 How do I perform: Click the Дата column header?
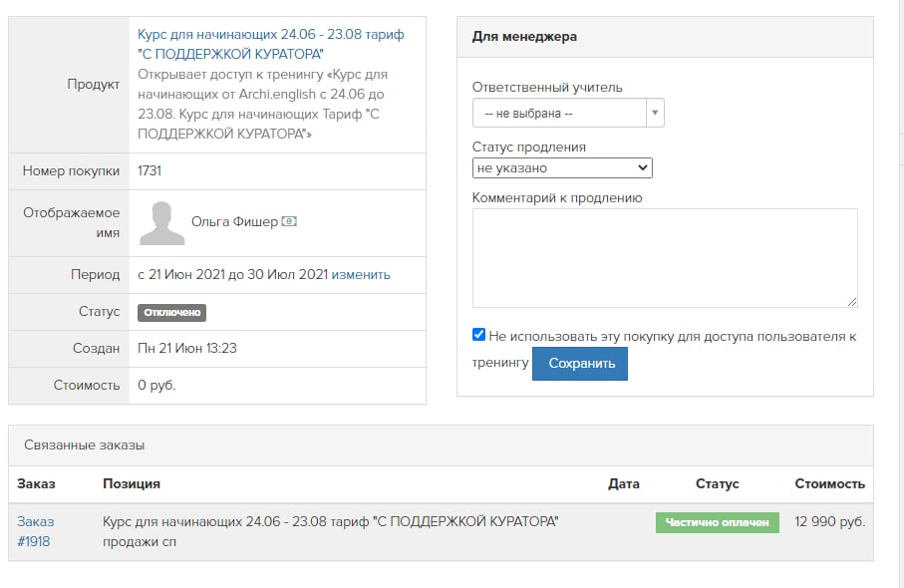coord(624,484)
